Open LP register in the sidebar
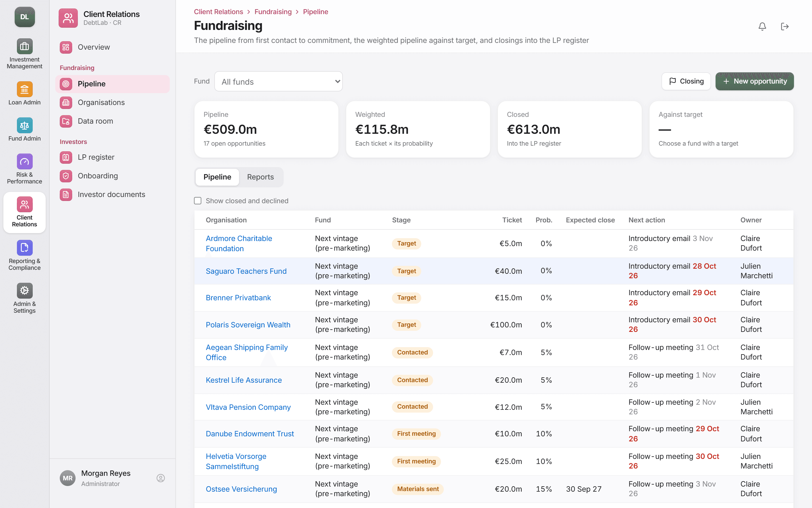This screenshot has height=508, width=812. [x=112, y=157]
